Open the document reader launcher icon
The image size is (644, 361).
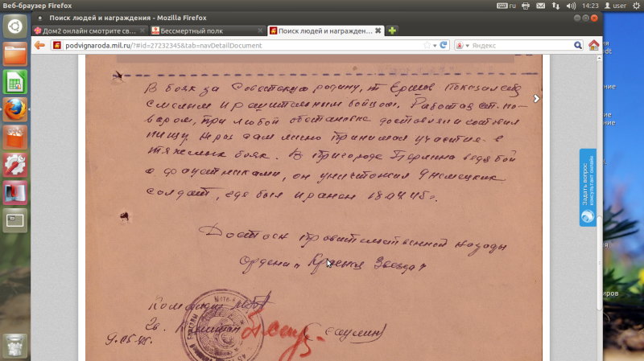coord(15,193)
